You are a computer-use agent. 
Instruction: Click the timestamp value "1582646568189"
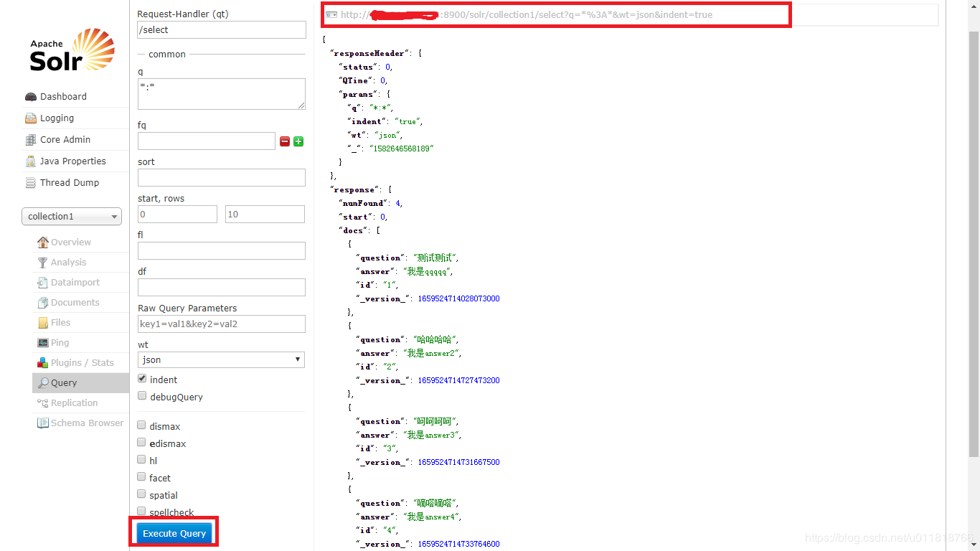[402, 149]
